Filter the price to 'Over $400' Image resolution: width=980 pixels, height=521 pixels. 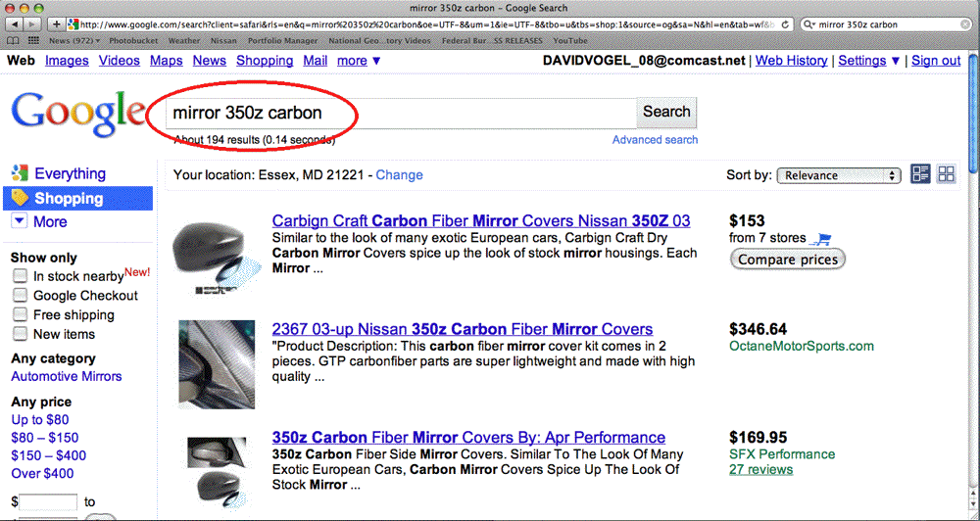(x=42, y=474)
